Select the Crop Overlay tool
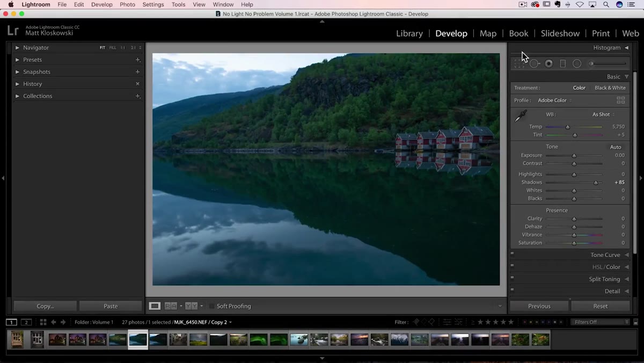The height and width of the screenshot is (363, 644). coord(519,63)
